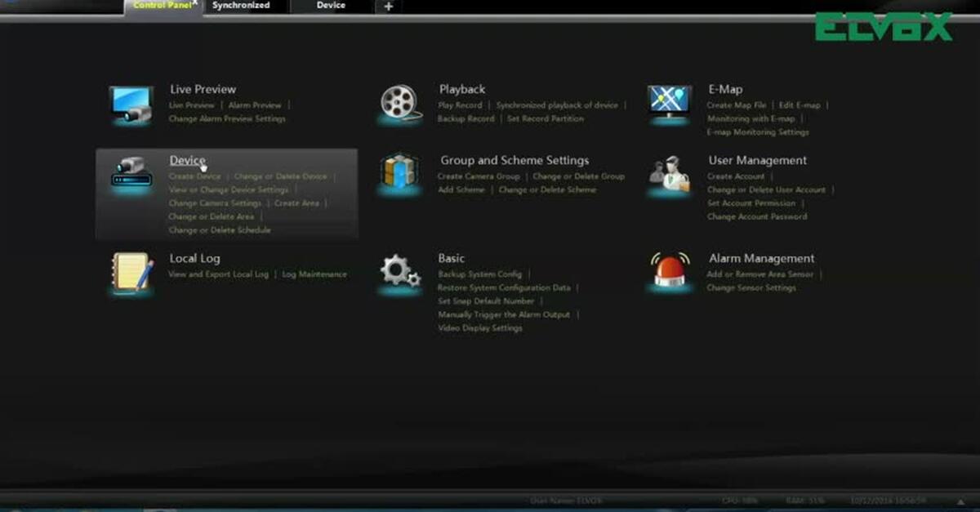This screenshot has height=512, width=980.
Task: Open Backup System Config under Basic
Action: [480, 274]
